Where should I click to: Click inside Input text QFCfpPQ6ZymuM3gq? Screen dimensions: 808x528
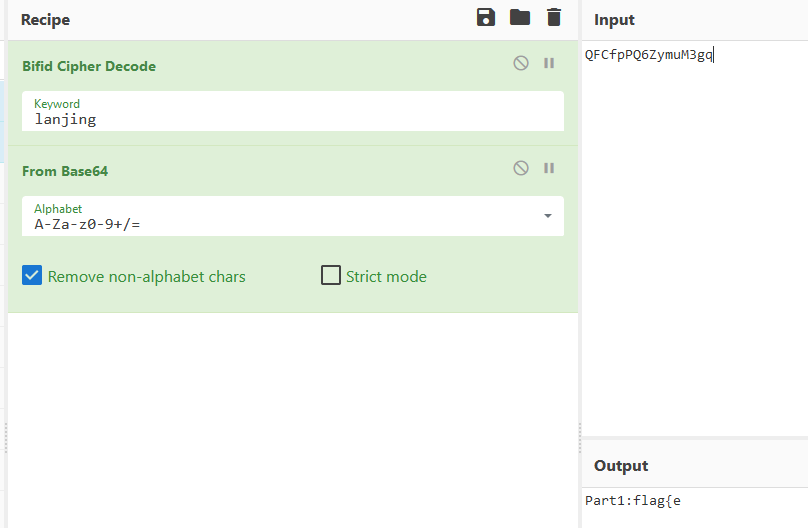pos(648,55)
